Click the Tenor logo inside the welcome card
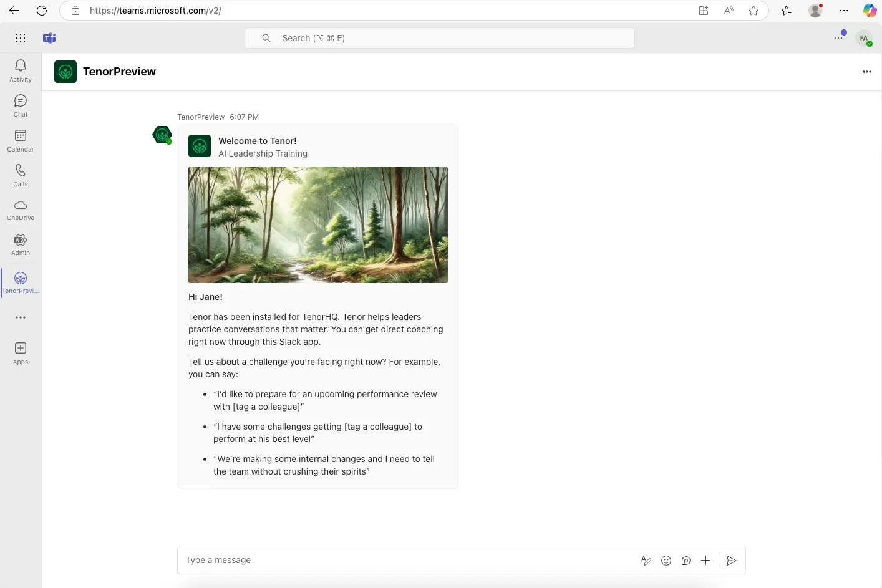The image size is (882, 588). 200,147
